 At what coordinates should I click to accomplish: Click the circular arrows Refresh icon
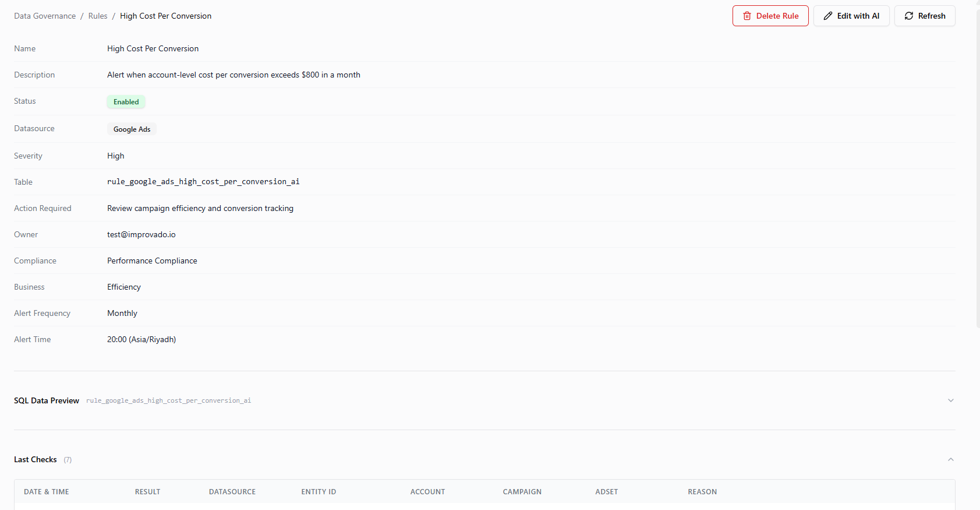[908, 16]
